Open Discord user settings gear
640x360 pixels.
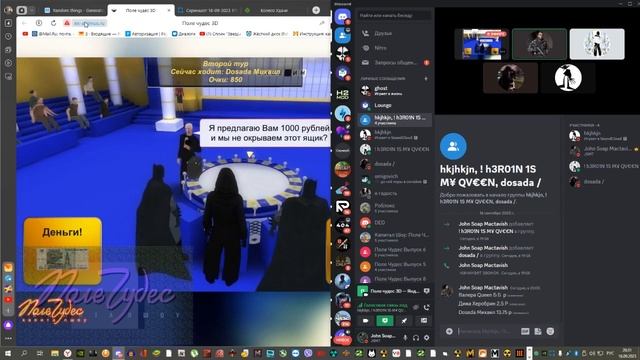tap(427, 338)
